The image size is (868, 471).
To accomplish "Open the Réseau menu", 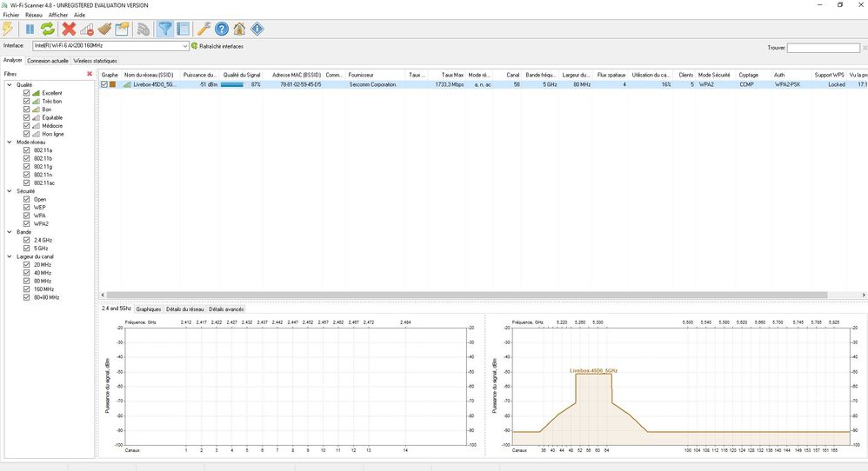I will pyautogui.click(x=34, y=15).
